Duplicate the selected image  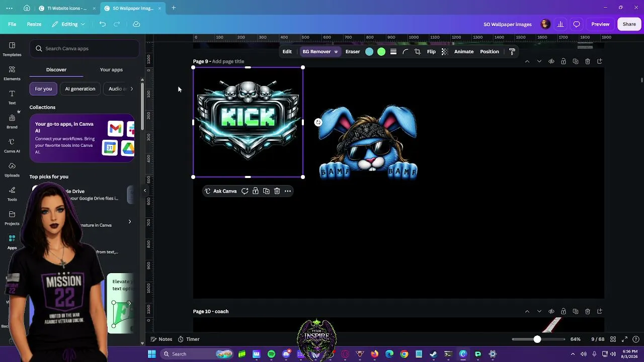tap(266, 191)
